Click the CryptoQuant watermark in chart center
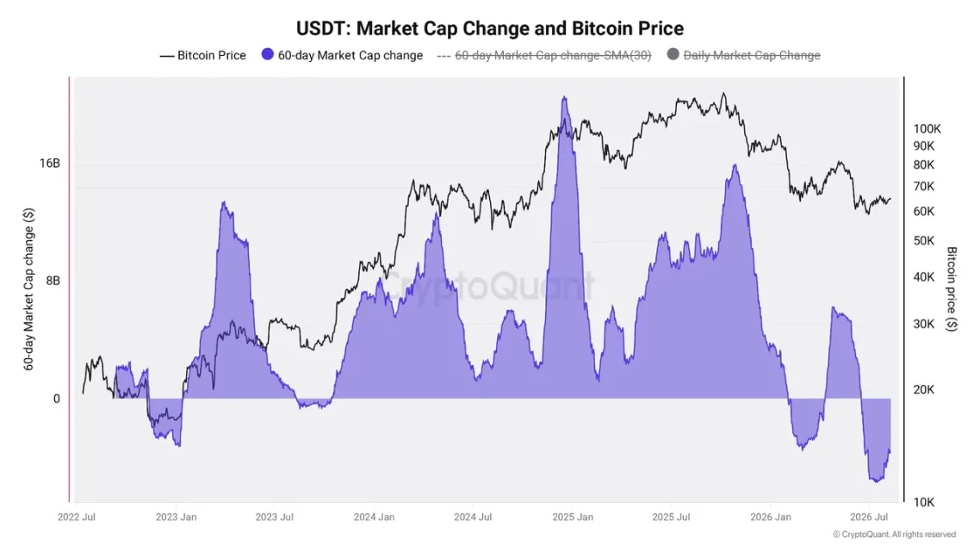 487,286
